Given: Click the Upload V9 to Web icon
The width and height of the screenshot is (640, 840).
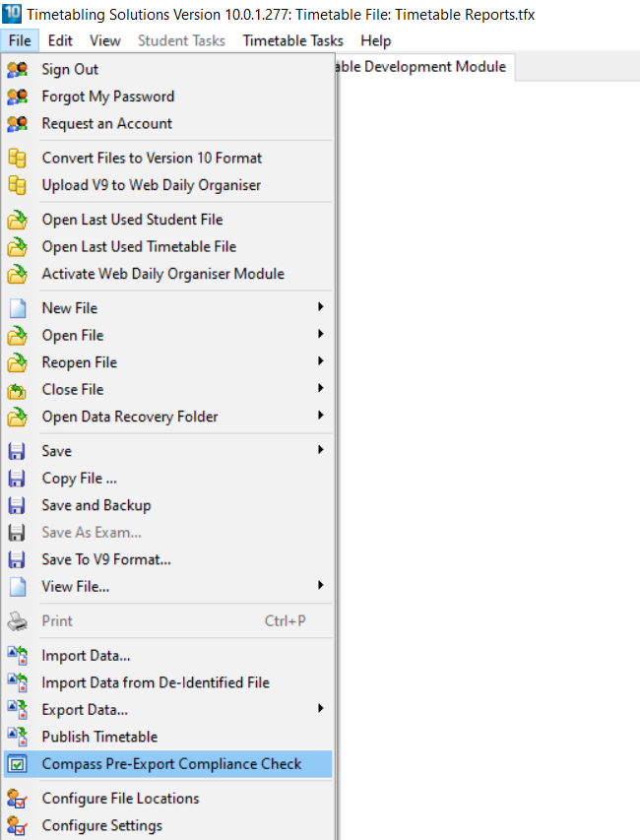Looking at the screenshot, I should [x=17, y=185].
